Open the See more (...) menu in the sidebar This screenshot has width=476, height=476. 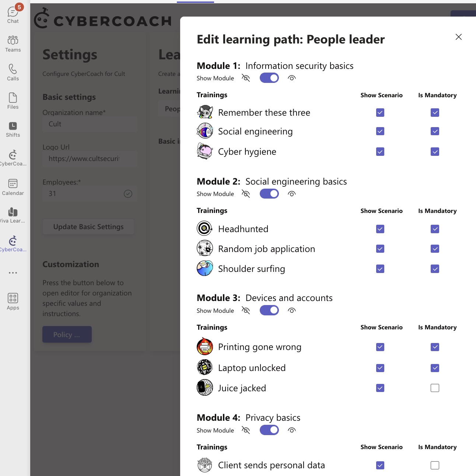pyautogui.click(x=13, y=273)
